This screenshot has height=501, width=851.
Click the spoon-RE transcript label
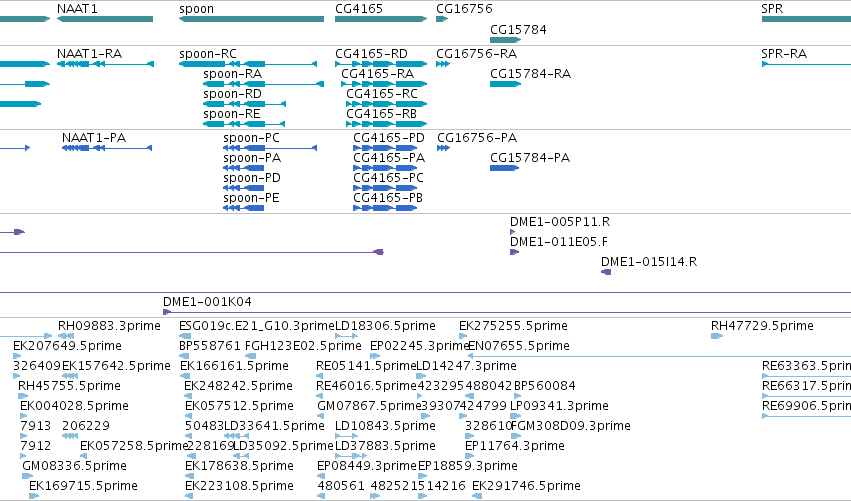(232, 114)
